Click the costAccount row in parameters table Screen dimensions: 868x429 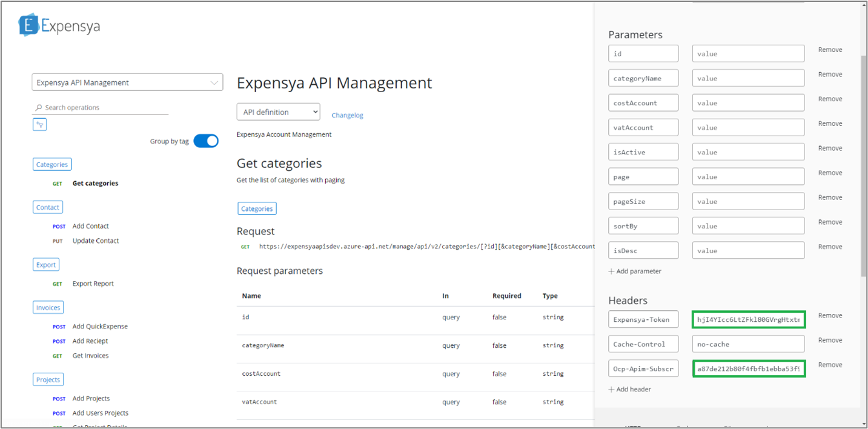point(415,374)
